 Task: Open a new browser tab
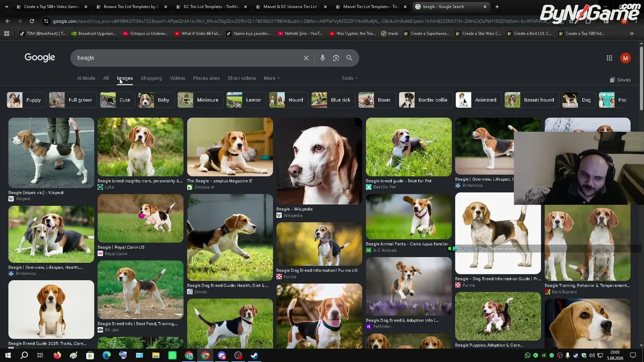[x=497, y=7]
